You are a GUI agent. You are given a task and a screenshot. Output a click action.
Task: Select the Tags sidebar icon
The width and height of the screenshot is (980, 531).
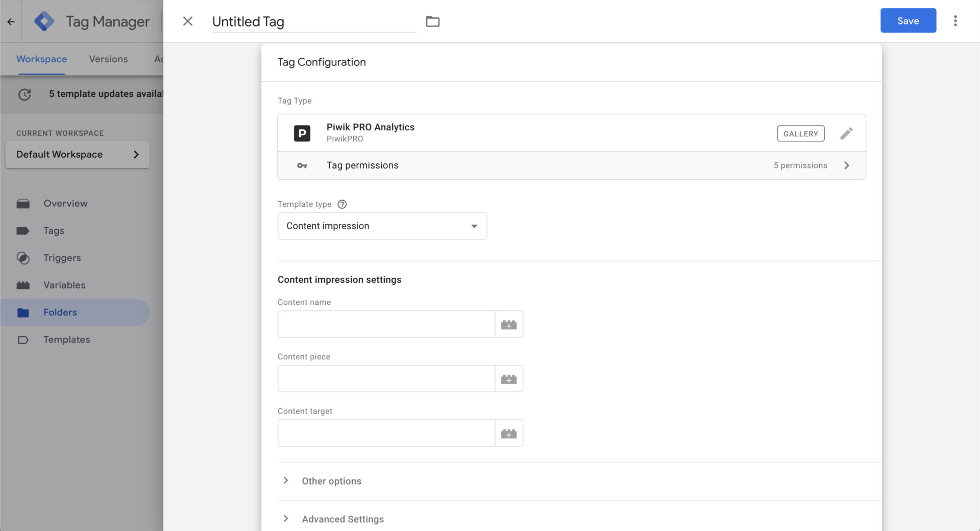click(x=23, y=231)
